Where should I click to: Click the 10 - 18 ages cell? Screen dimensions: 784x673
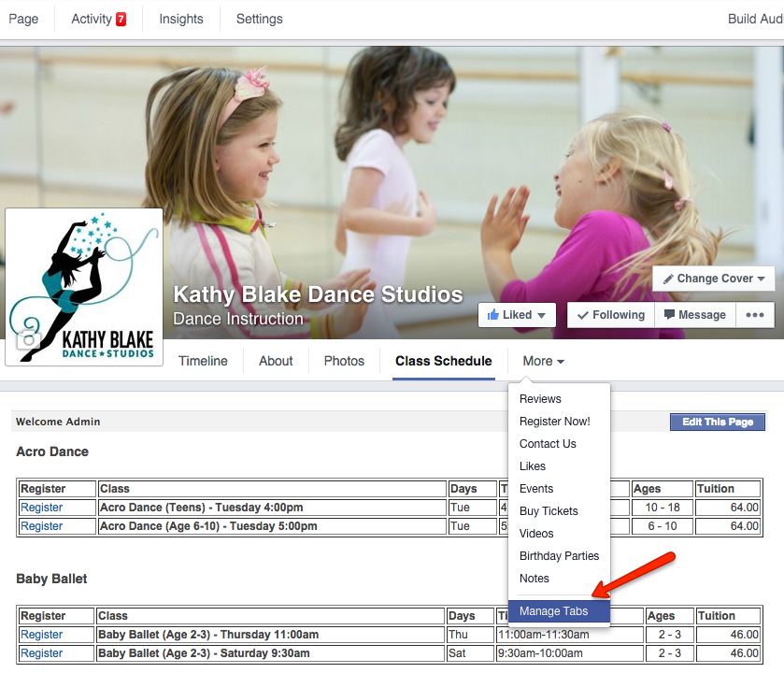click(x=663, y=508)
